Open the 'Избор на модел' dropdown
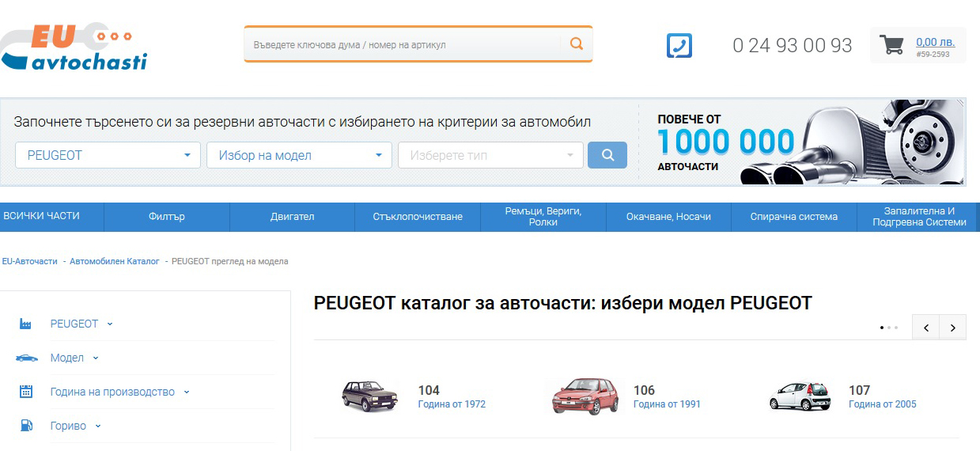Image resolution: width=980 pixels, height=451 pixels. (x=299, y=155)
